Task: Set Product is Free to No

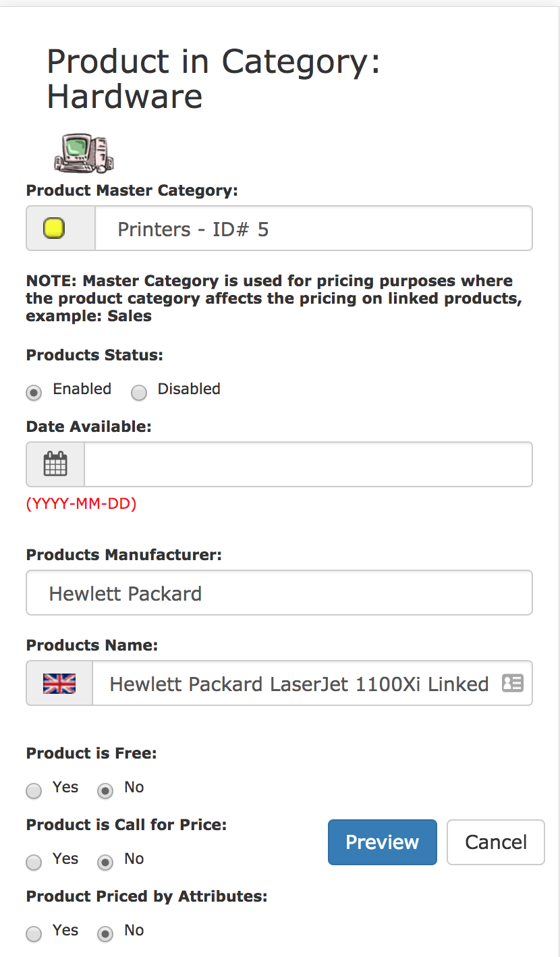Action: pos(105,791)
